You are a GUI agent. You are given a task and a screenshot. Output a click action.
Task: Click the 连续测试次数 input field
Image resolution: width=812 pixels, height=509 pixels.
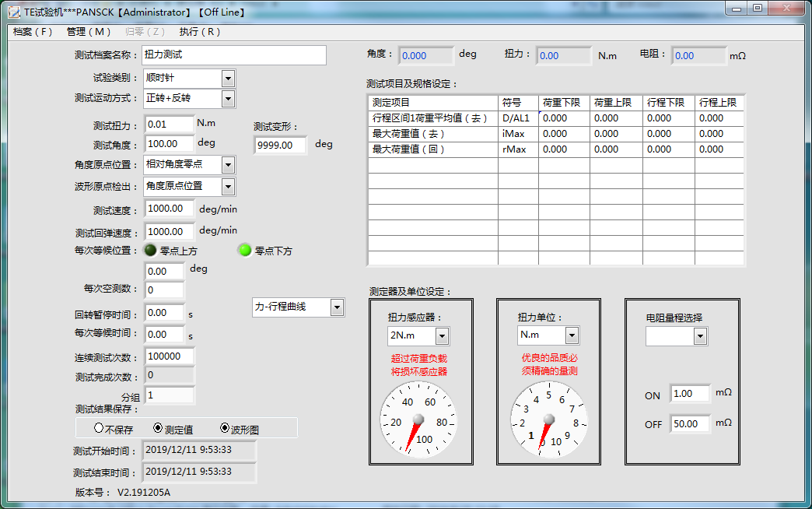click(x=170, y=356)
